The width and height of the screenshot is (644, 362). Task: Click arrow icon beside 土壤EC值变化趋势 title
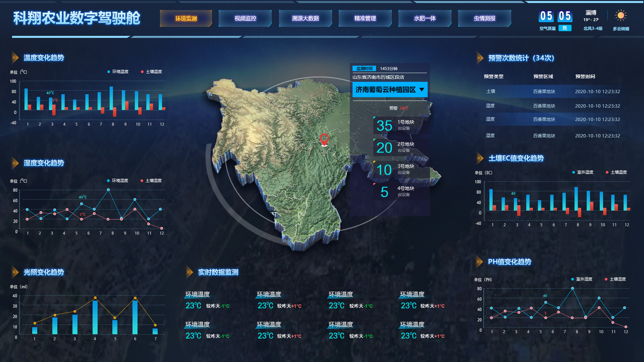(x=480, y=158)
